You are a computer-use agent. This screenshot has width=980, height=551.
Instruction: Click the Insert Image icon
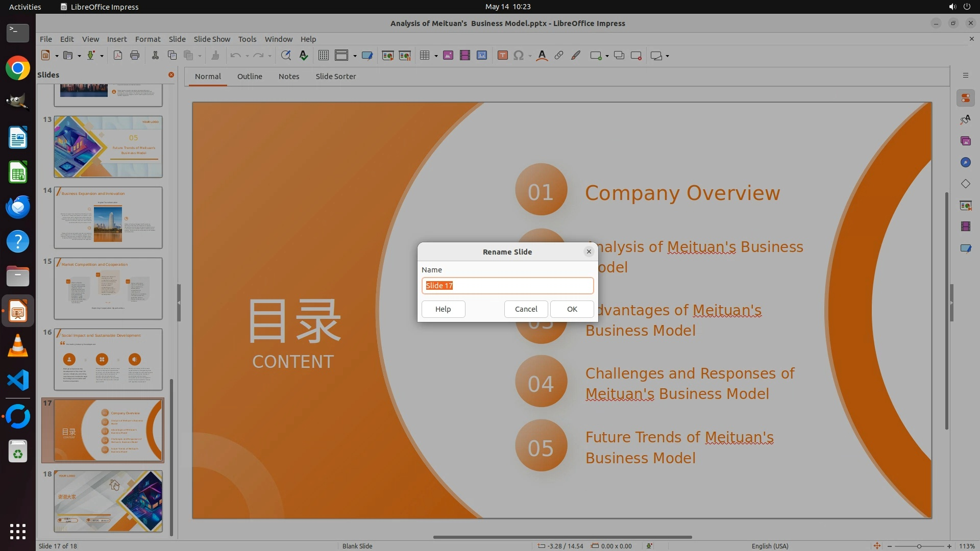[448, 56]
